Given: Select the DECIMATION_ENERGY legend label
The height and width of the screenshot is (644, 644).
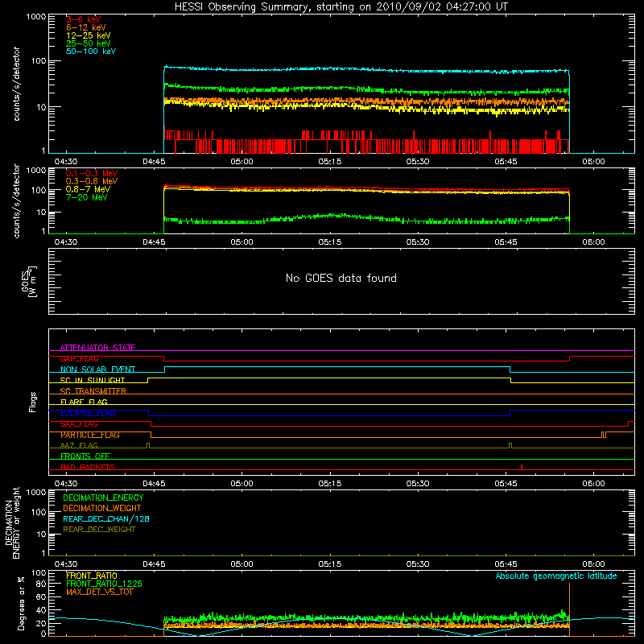Looking at the screenshot, I should tap(103, 497).
